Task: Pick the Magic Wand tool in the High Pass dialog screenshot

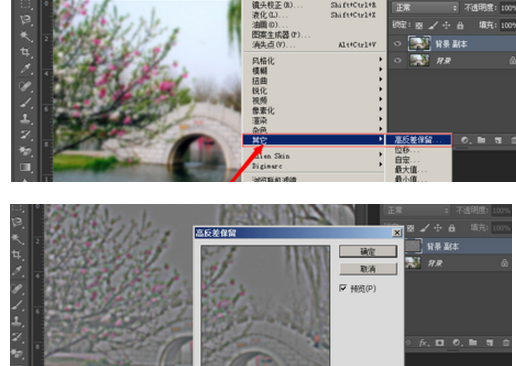Action: click(x=17, y=239)
